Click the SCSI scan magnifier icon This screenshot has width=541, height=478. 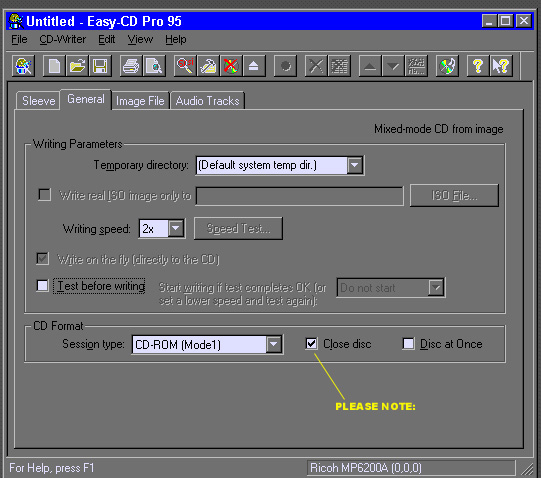pos(185,66)
